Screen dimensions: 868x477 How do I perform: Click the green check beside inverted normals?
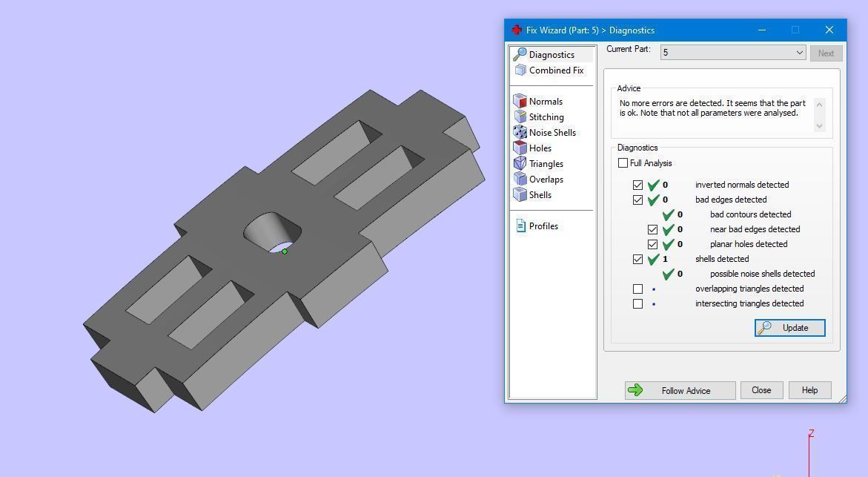653,185
